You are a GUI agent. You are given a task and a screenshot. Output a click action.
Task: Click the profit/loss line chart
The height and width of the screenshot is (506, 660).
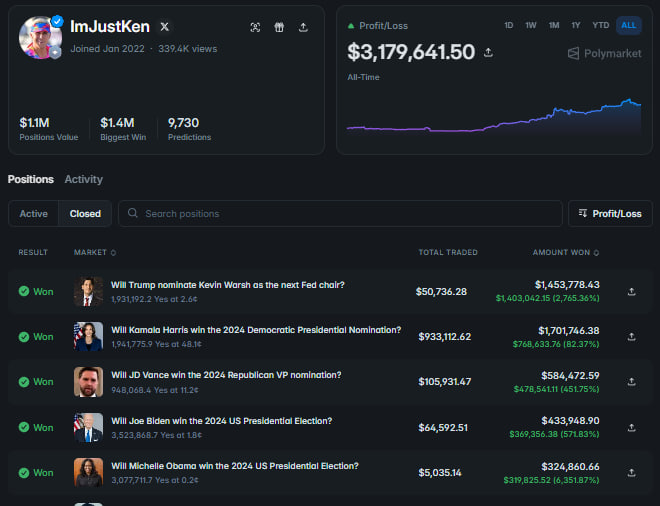coord(494,117)
